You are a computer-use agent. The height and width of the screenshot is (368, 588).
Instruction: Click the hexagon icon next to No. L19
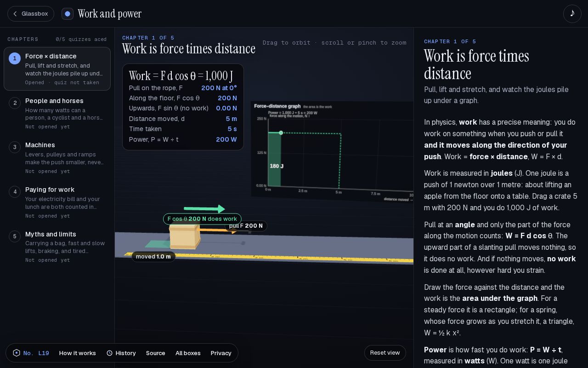[x=17, y=353]
